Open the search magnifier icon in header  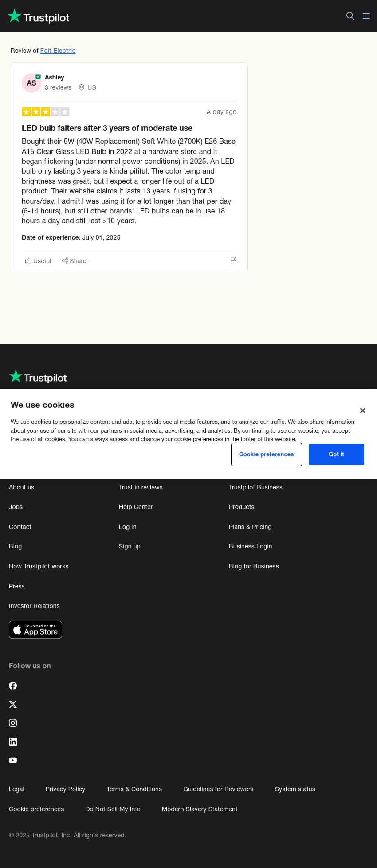click(x=350, y=16)
